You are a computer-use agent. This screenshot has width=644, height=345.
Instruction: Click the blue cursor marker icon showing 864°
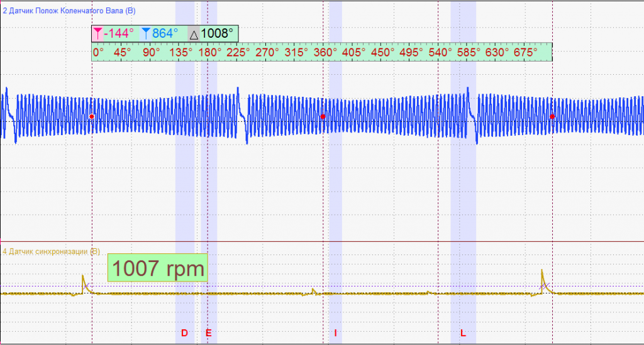(146, 33)
